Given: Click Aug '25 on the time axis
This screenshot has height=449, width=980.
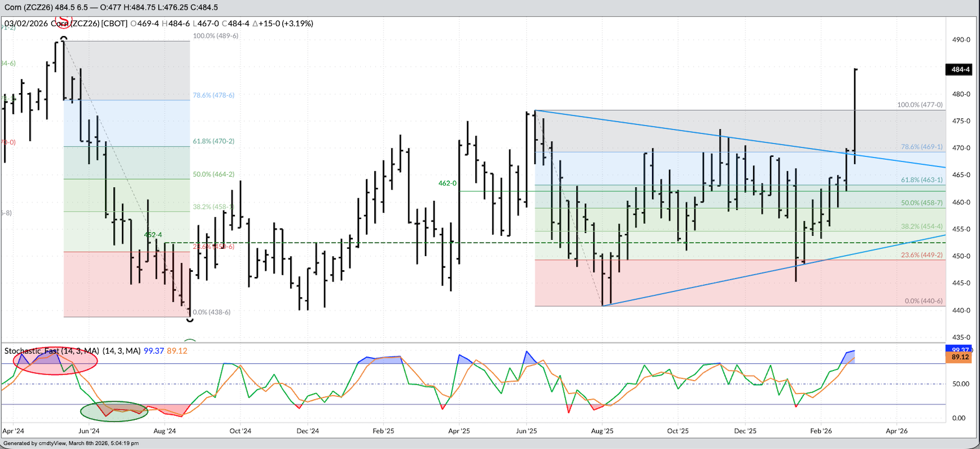Looking at the screenshot, I should 602,431.
